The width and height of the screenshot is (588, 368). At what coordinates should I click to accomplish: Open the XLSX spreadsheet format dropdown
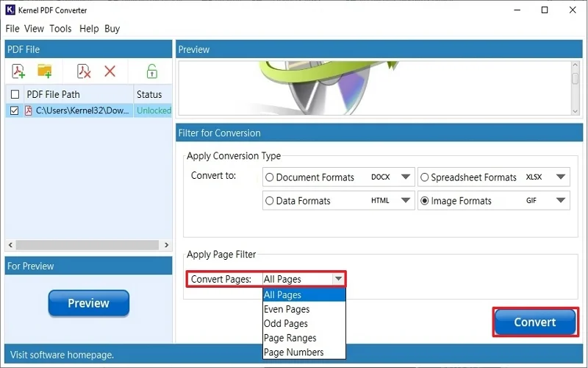[x=561, y=177]
